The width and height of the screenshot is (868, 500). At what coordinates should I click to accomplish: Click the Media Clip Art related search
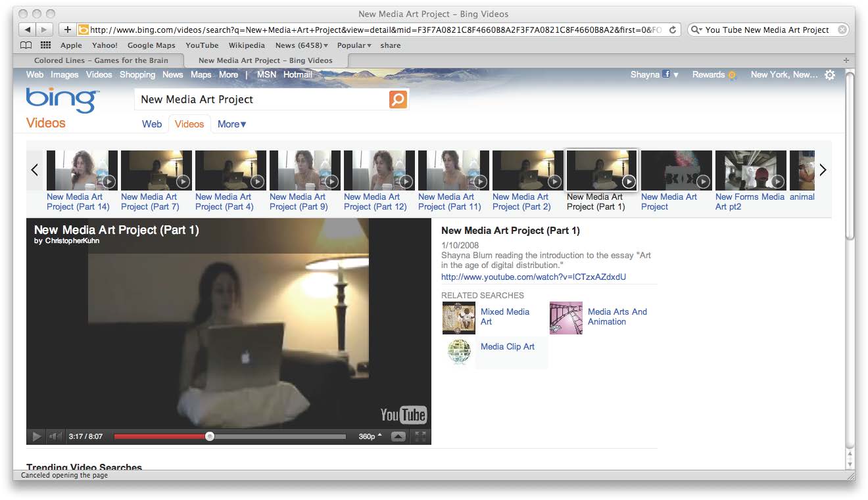(x=508, y=347)
